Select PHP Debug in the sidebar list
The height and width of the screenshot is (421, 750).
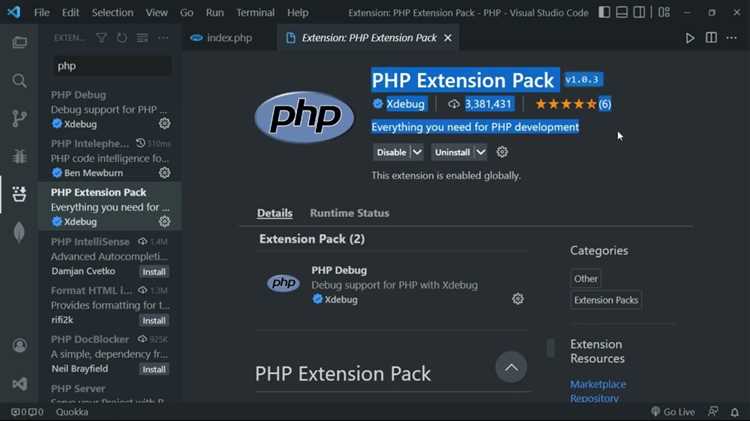[110, 109]
